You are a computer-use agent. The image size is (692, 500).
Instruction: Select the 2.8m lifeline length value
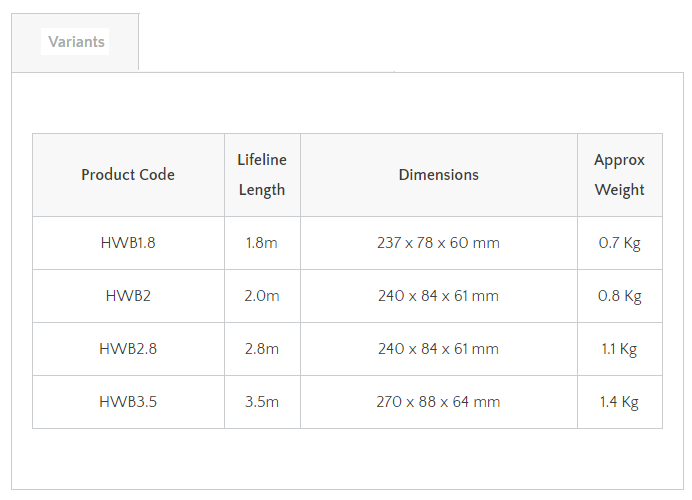pyautogui.click(x=261, y=349)
